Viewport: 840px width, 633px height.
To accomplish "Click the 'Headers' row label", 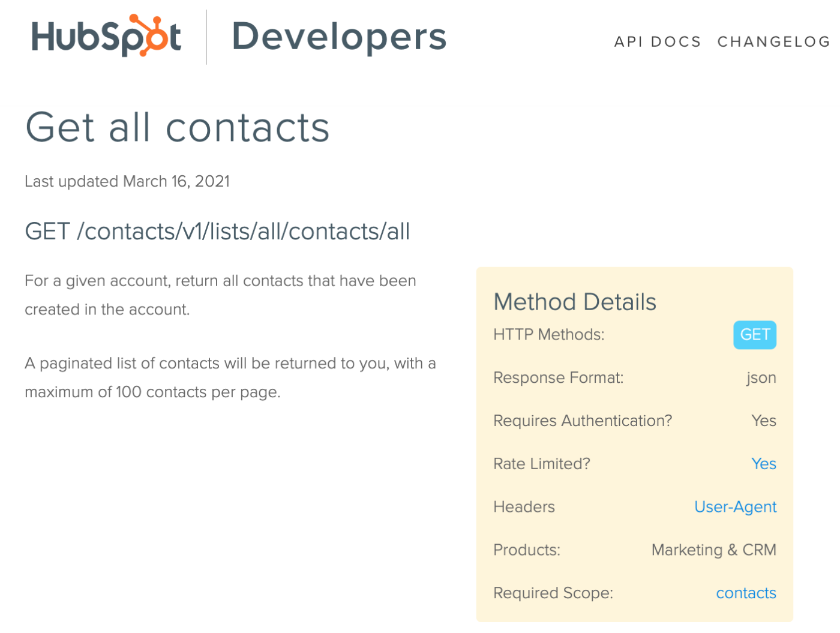I will [524, 507].
